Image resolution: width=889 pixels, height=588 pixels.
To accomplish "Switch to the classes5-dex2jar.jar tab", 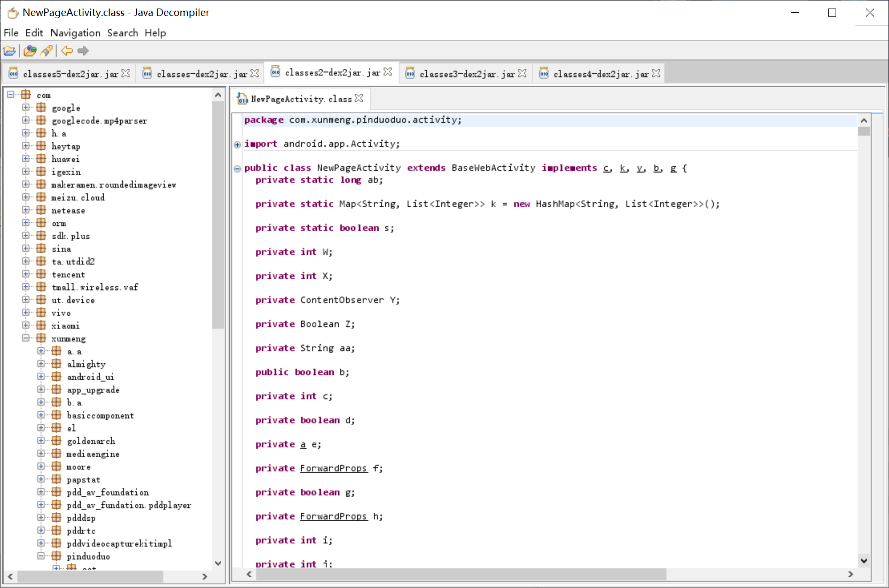I will click(71, 74).
